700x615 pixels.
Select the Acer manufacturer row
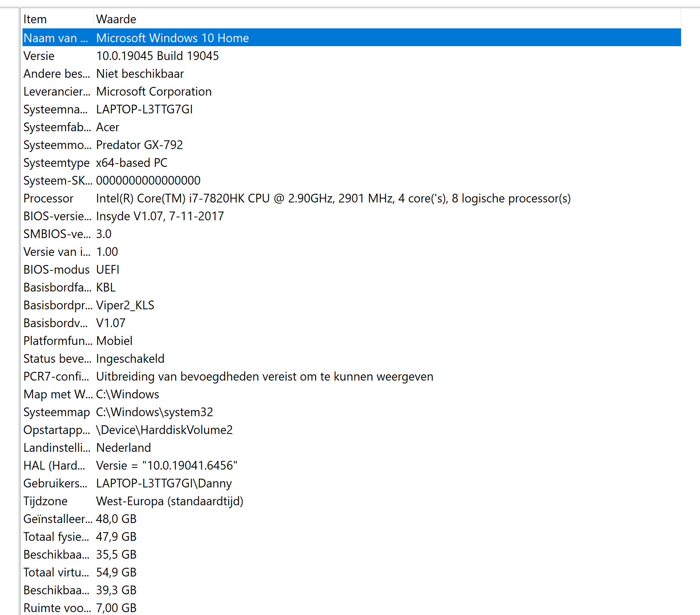[351, 127]
